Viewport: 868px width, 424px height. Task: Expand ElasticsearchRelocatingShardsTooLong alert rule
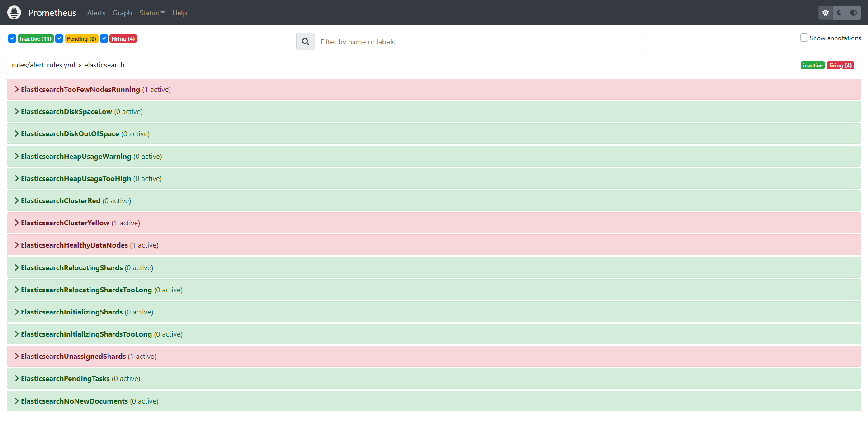(434, 290)
